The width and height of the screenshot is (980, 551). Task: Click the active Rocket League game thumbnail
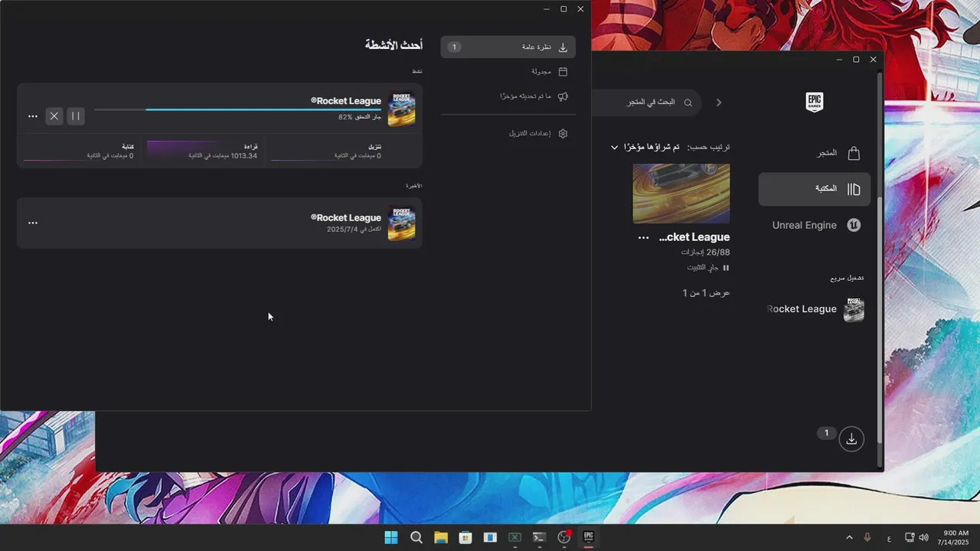click(401, 109)
